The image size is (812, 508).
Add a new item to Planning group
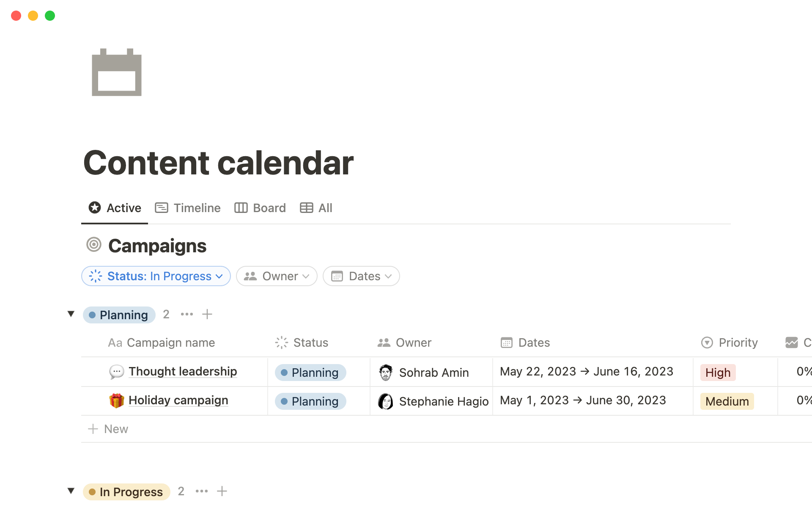pyautogui.click(x=207, y=314)
